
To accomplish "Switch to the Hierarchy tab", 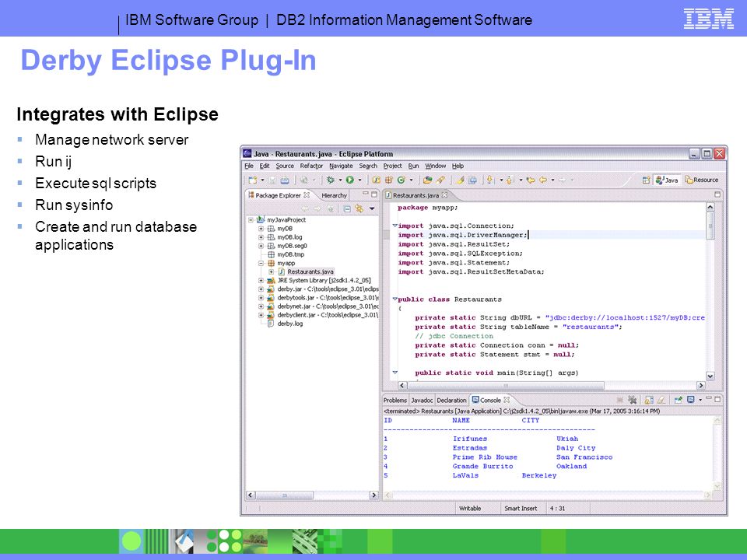I will [x=334, y=195].
